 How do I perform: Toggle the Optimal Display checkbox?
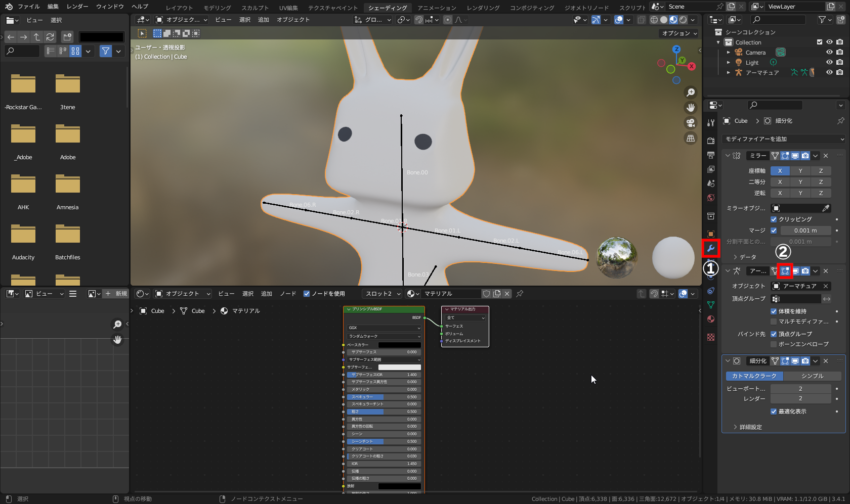774,411
